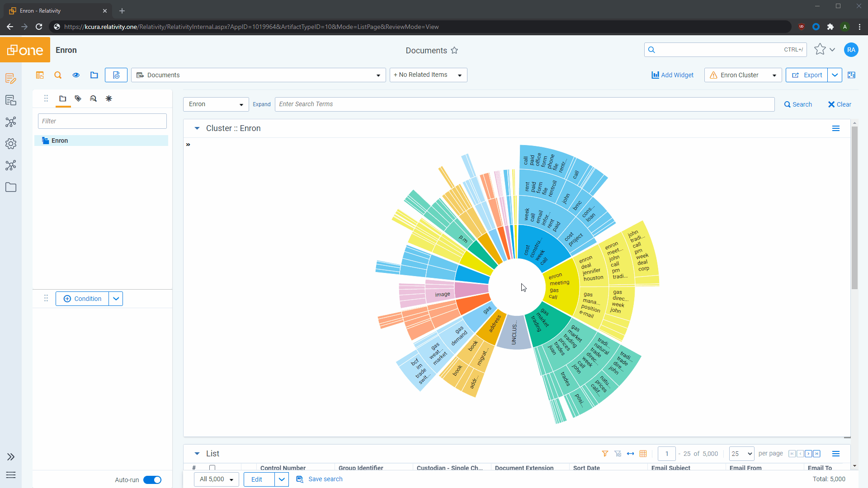Open the Folders browser icon in the toolbar
Image resolution: width=868 pixels, height=488 pixels.
coord(94,75)
